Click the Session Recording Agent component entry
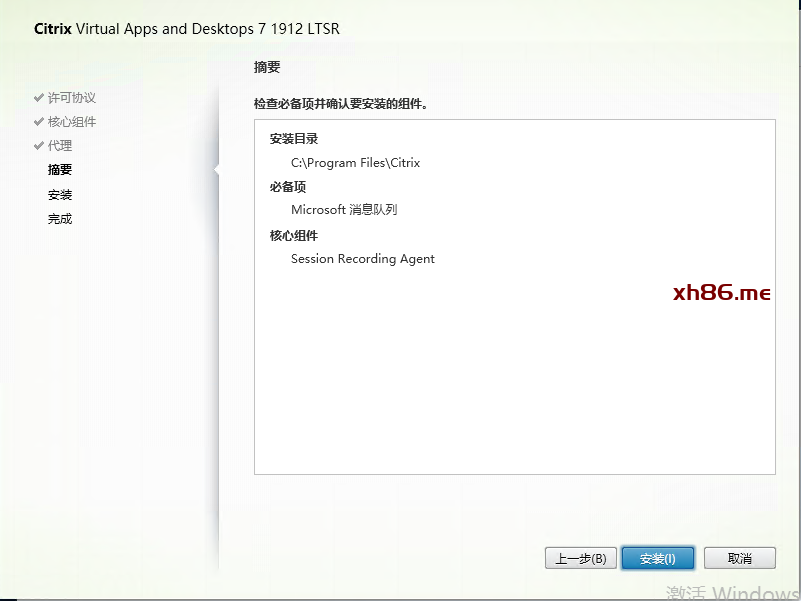 click(363, 259)
